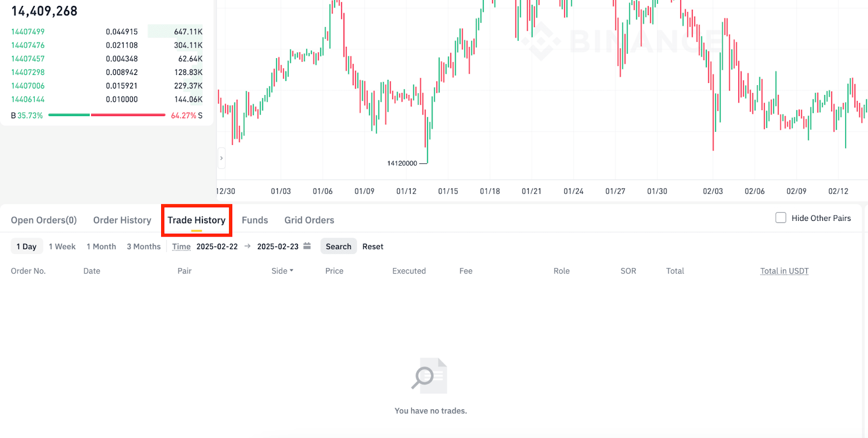Enable Hide Other Pairs checkbox
Screen dimensions: 868x438
(781, 218)
